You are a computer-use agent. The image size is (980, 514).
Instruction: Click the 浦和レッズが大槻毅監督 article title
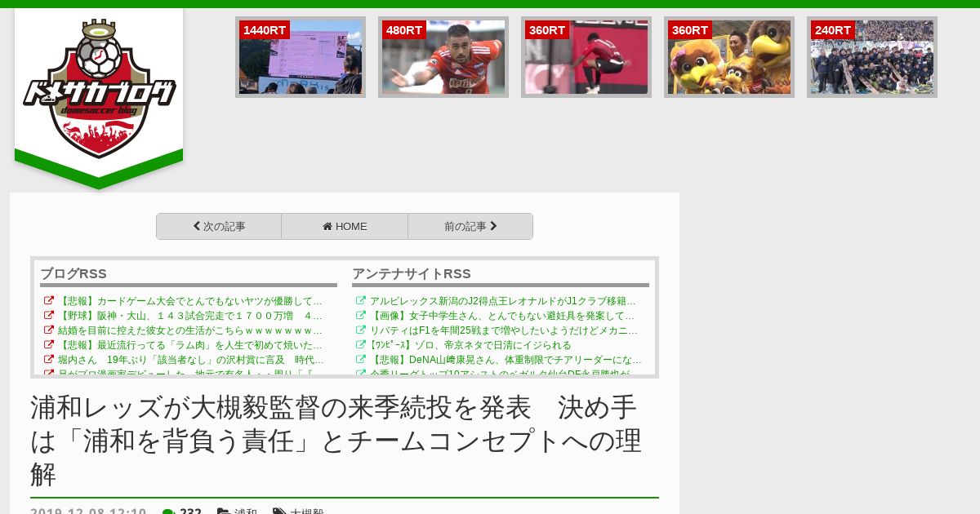[x=336, y=441]
